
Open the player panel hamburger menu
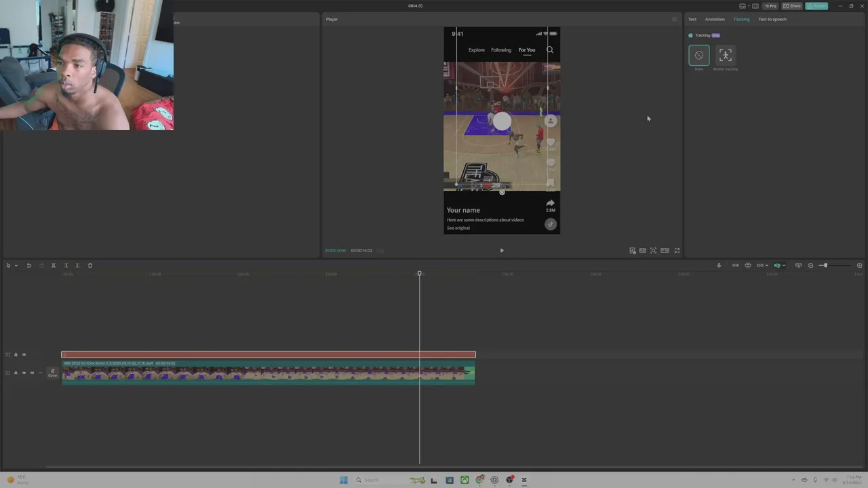coord(674,19)
